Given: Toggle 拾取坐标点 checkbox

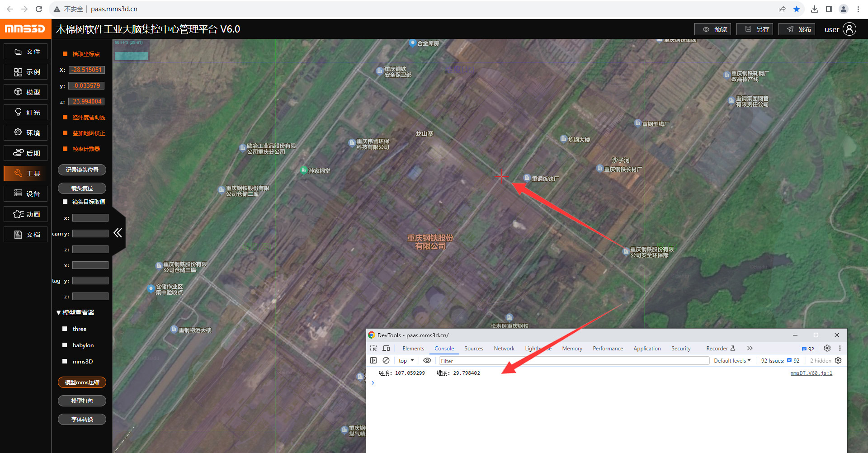Looking at the screenshot, I should (x=65, y=54).
